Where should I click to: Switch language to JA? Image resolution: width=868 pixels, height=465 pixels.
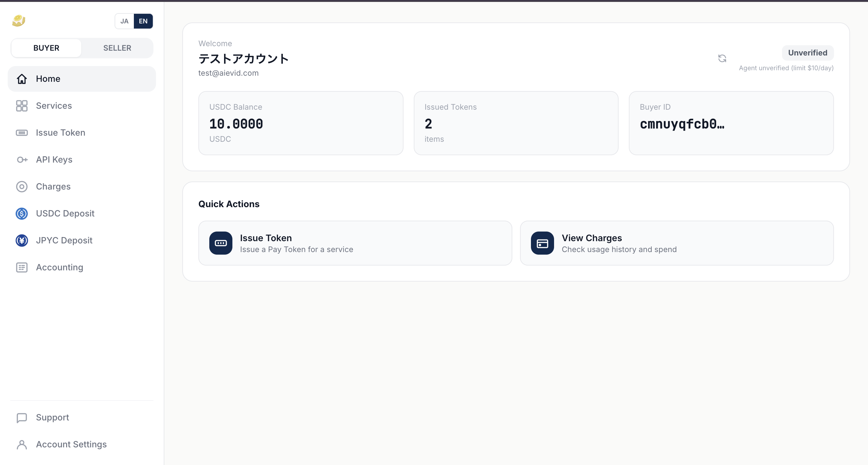coord(124,21)
